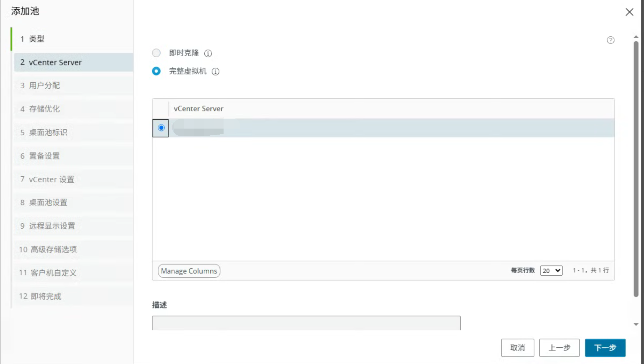Click info icon next to 即时克隆
The height and width of the screenshot is (364, 644).
208,53
